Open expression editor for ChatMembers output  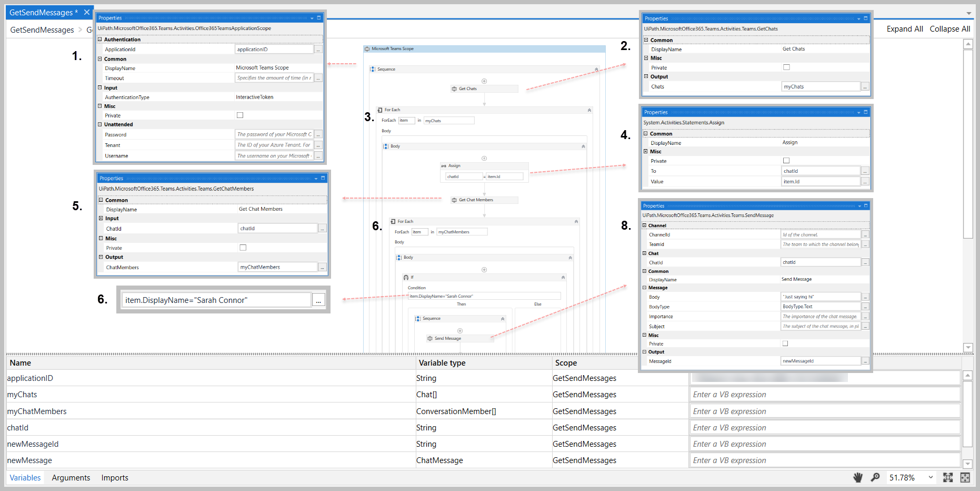(323, 267)
